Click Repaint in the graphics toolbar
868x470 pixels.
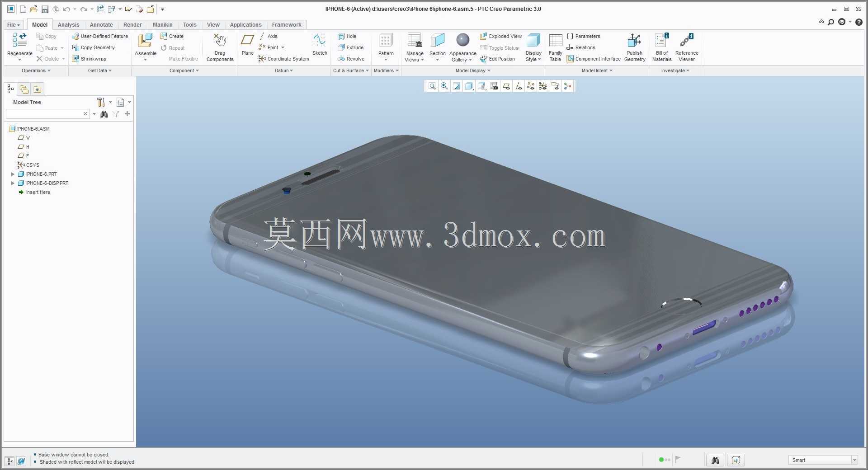pyautogui.click(x=457, y=86)
